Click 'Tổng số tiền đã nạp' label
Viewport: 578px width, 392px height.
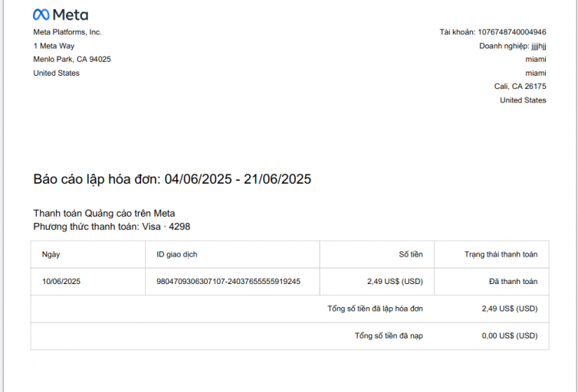389,335
